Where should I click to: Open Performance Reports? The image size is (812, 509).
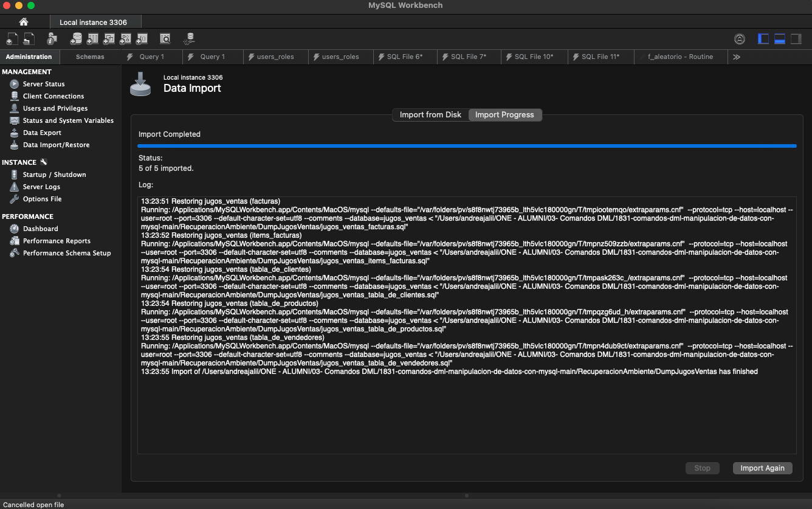click(57, 241)
